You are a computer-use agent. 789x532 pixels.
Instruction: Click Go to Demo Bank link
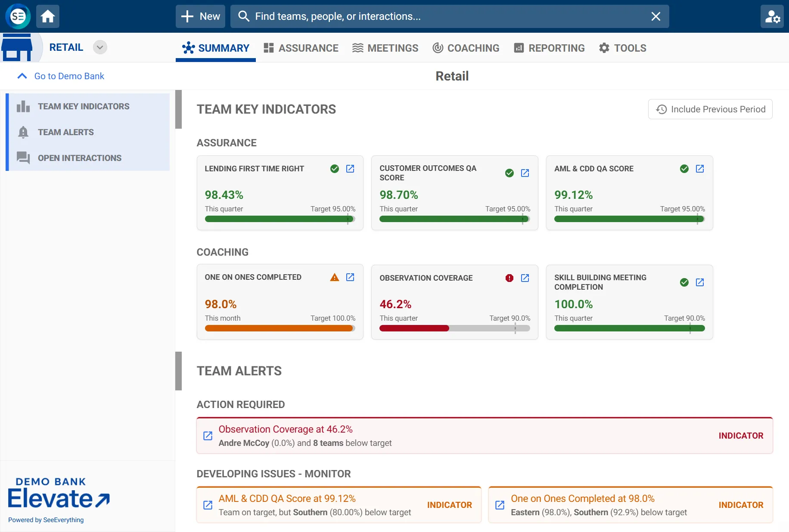pyautogui.click(x=69, y=76)
